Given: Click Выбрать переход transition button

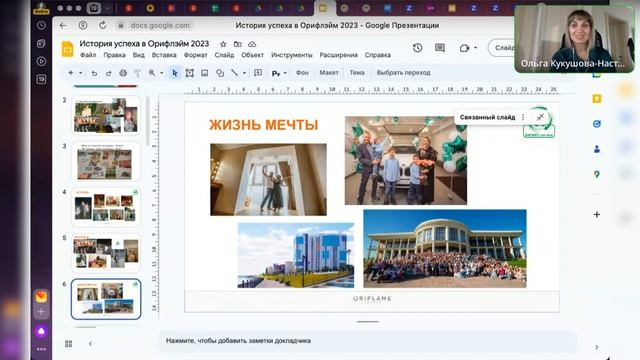Looking at the screenshot, I should (x=403, y=72).
